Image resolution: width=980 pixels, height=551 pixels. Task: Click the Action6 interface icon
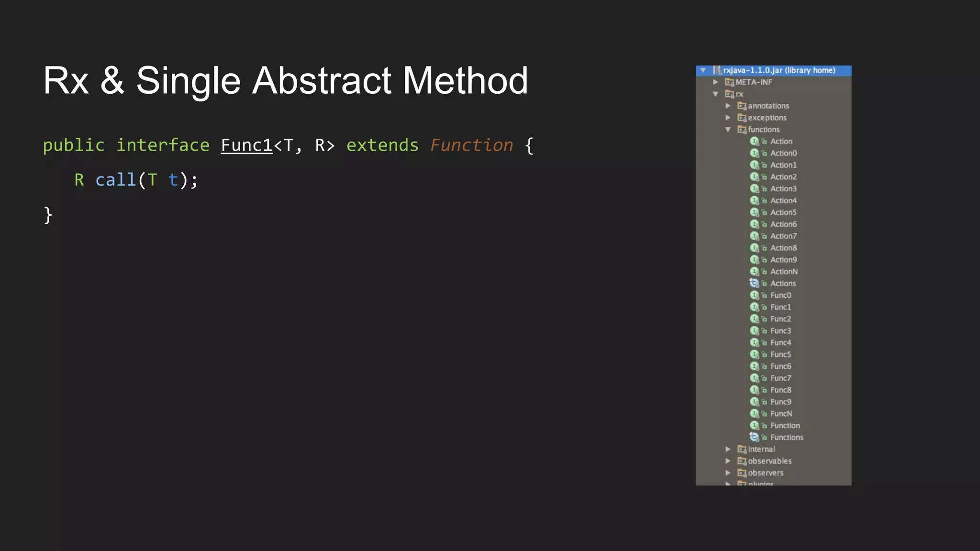pyautogui.click(x=755, y=224)
